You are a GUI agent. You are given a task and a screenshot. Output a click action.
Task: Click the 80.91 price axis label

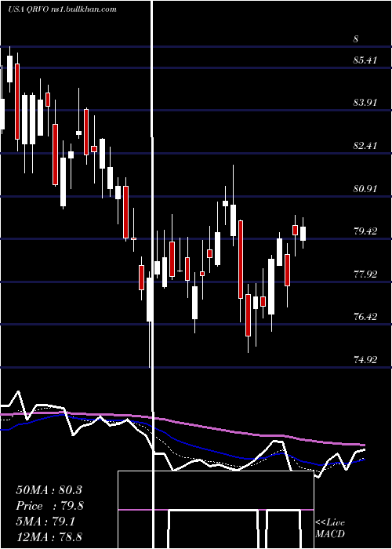[x=365, y=189]
